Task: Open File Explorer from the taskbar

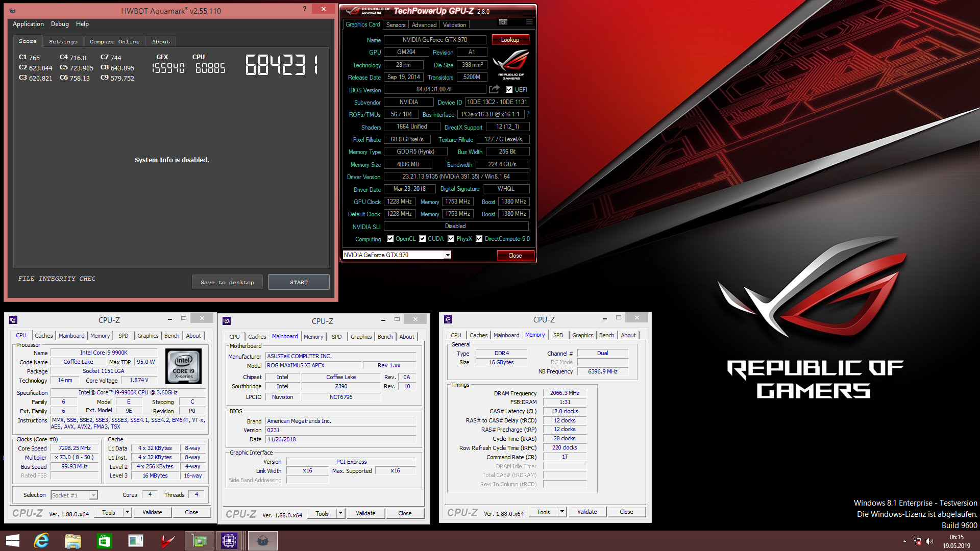Action: pos(73,541)
